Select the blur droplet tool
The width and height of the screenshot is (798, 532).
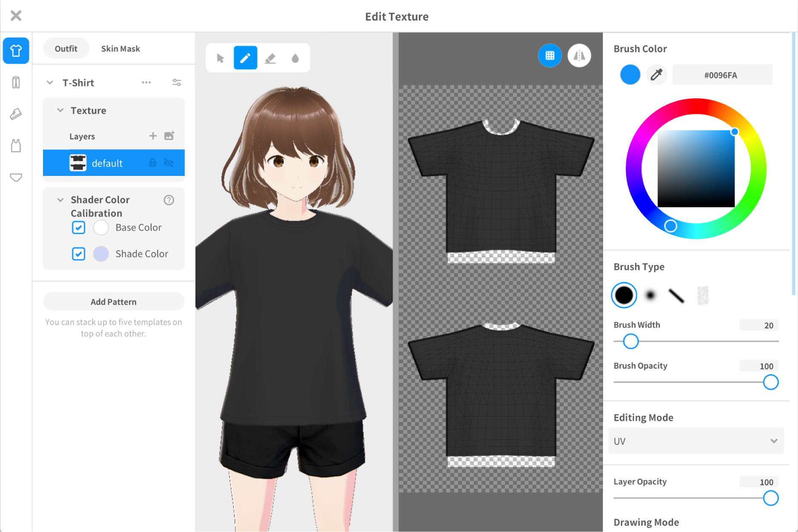[x=295, y=58]
